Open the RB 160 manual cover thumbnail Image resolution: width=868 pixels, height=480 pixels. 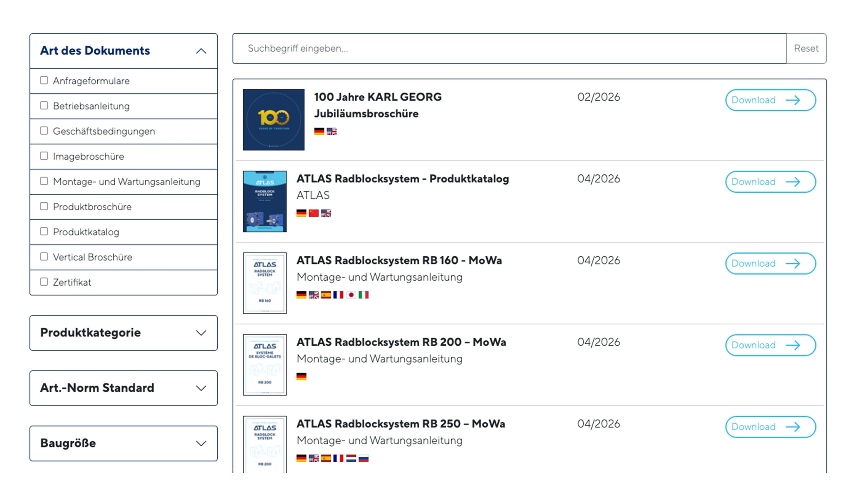(265, 283)
